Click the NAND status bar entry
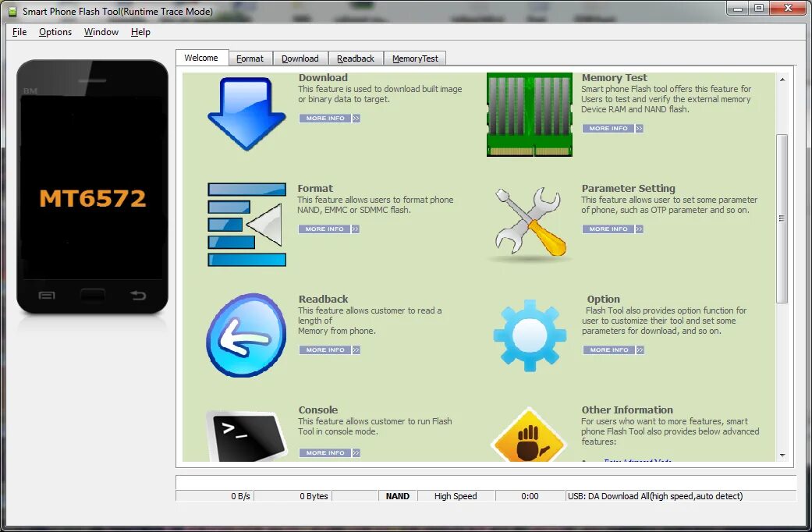The image size is (812, 532). 398,496
